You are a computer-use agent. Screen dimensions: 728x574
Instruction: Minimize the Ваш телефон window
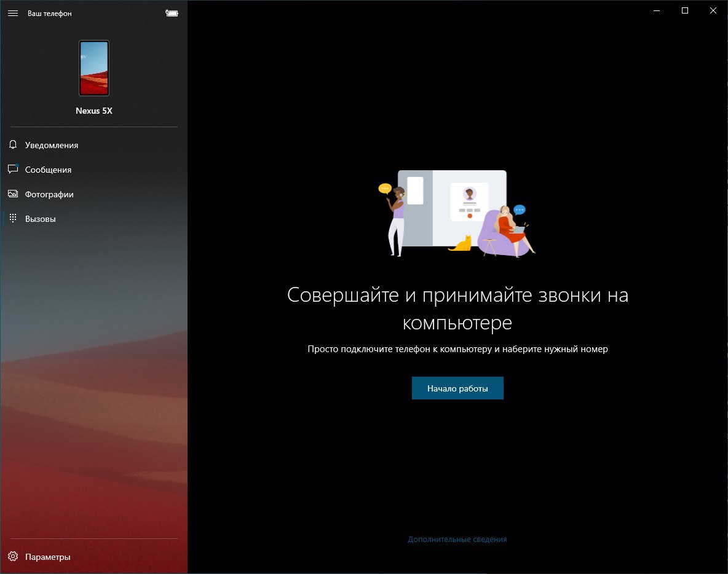pyautogui.click(x=657, y=10)
